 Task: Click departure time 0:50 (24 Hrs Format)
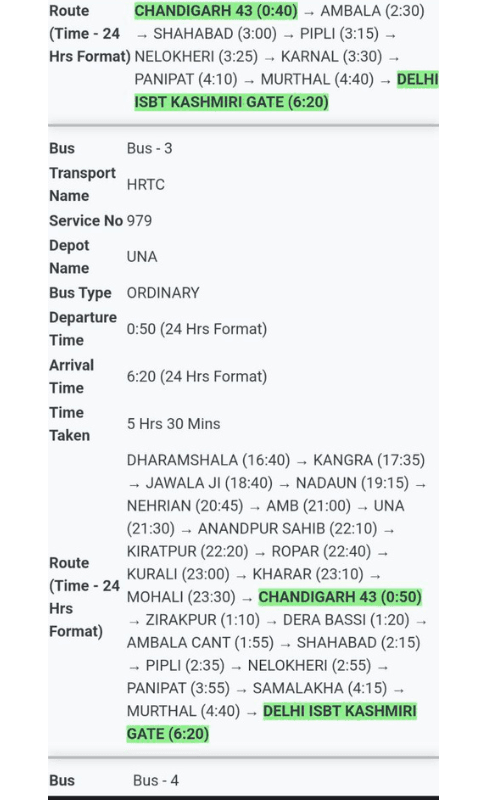pos(197,329)
